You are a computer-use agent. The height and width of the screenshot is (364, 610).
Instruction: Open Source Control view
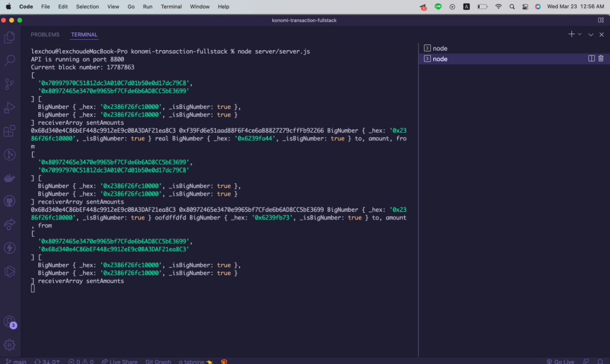[10, 84]
